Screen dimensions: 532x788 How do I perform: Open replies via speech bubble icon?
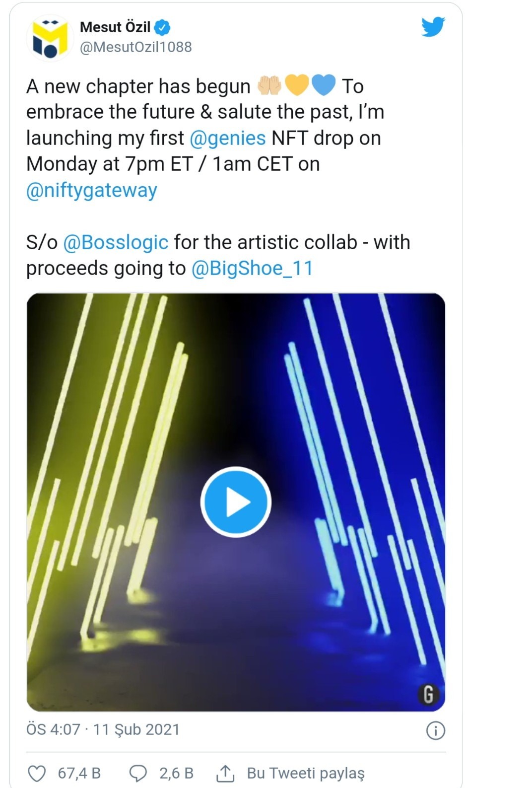(137, 773)
